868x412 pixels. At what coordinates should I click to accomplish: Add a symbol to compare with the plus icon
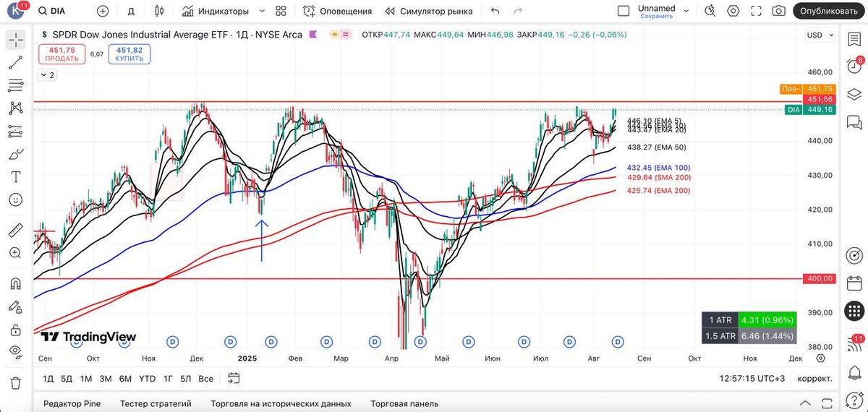[x=103, y=11]
